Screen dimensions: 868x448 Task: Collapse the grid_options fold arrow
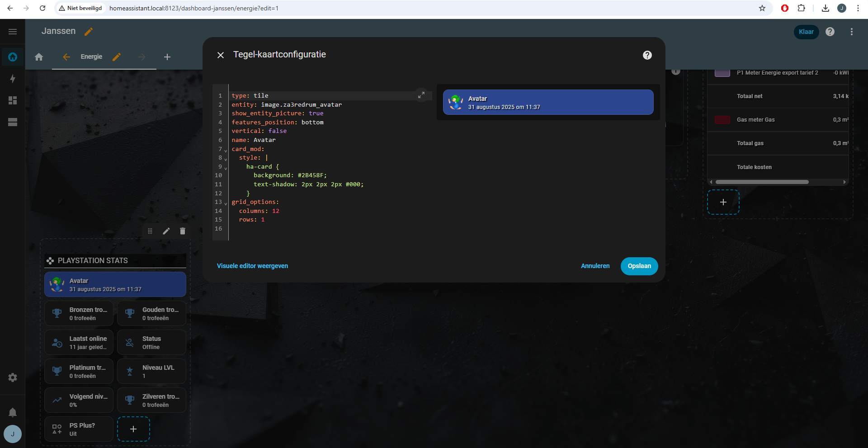[x=226, y=203]
